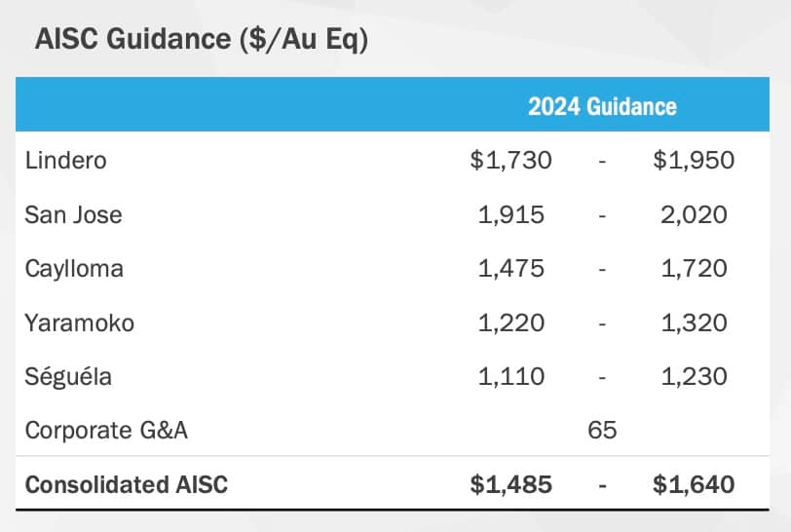
Task: Select the 2024 Guidance column header
Action: click(x=602, y=106)
